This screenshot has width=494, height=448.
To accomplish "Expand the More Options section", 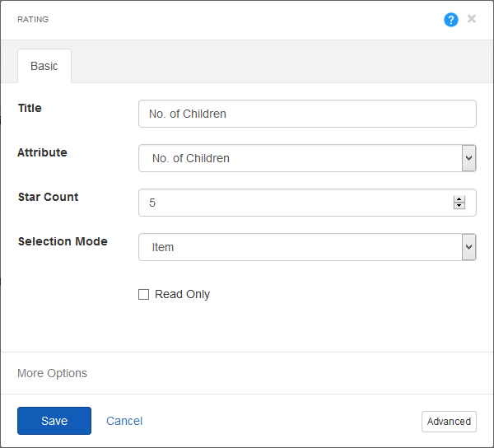I will tap(52, 373).
